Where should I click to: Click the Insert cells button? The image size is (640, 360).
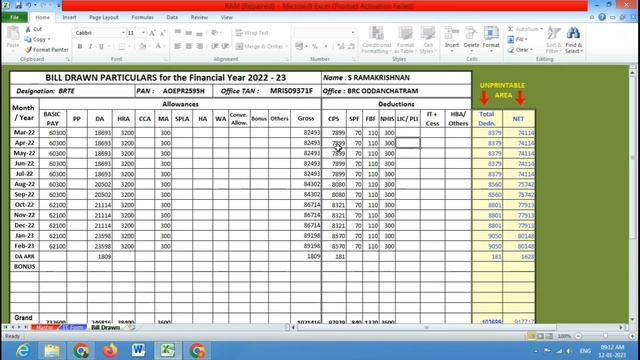pyautogui.click(x=452, y=39)
